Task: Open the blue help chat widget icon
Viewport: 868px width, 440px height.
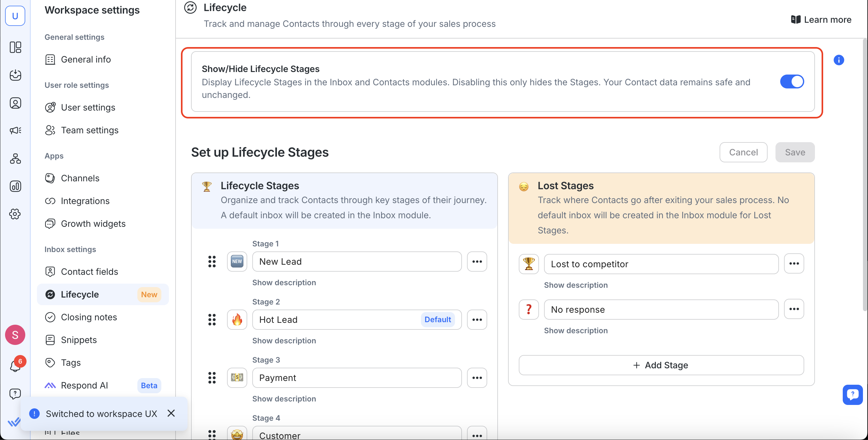Action: 853,394
